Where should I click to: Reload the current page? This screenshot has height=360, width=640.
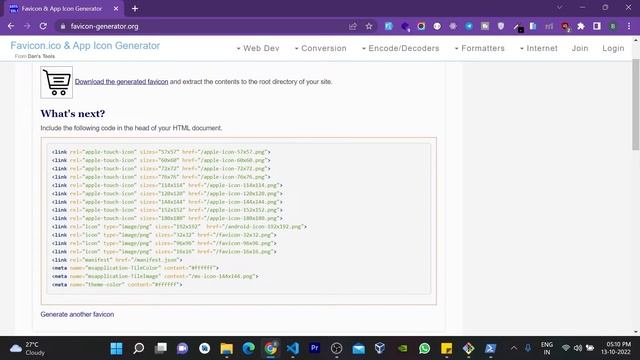coord(43,26)
